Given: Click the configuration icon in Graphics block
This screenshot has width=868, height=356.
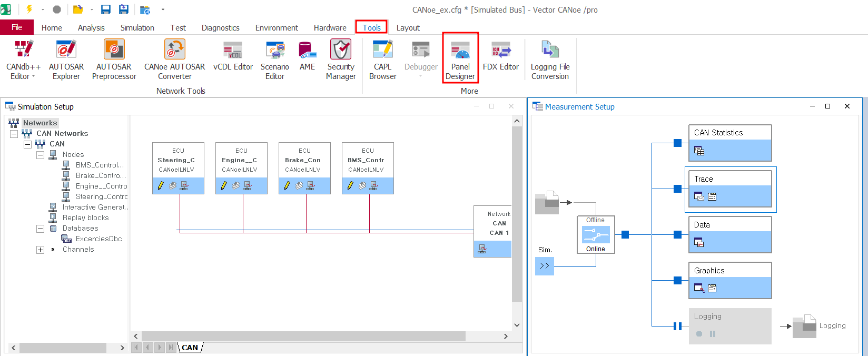Looking at the screenshot, I should click(712, 288).
